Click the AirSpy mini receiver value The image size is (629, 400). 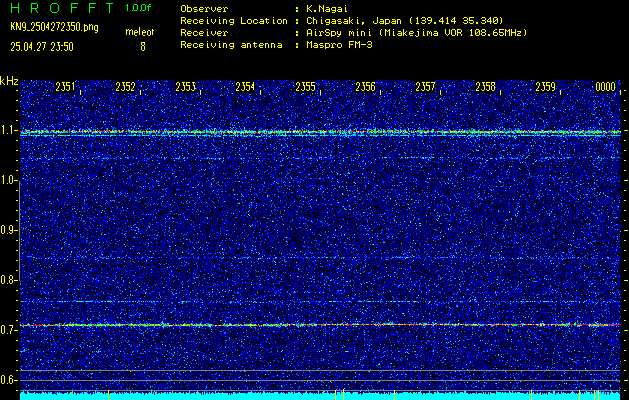click(x=417, y=32)
